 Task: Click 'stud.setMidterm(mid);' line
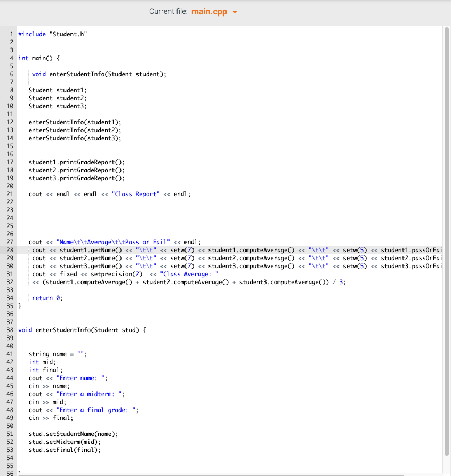(65, 442)
